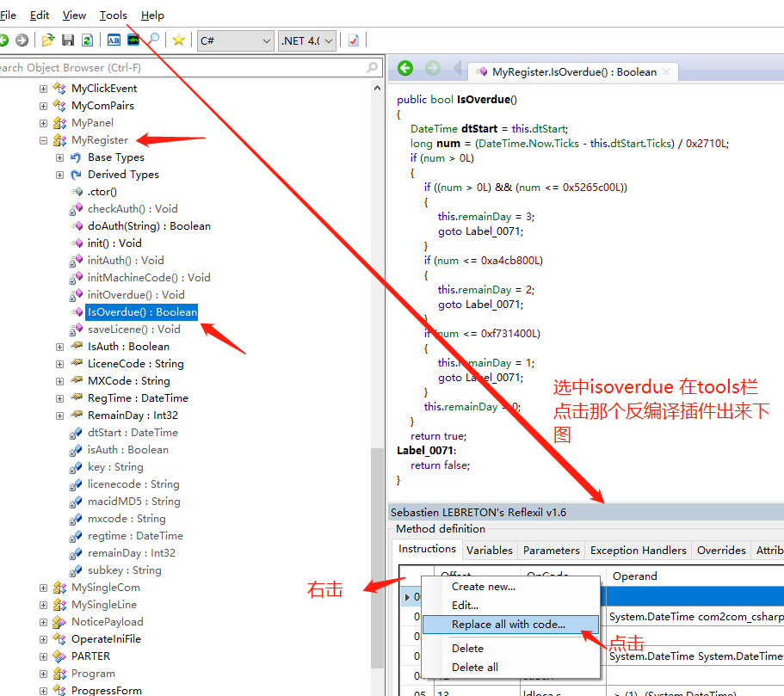
Task: Open the Tools menu
Action: tap(114, 15)
